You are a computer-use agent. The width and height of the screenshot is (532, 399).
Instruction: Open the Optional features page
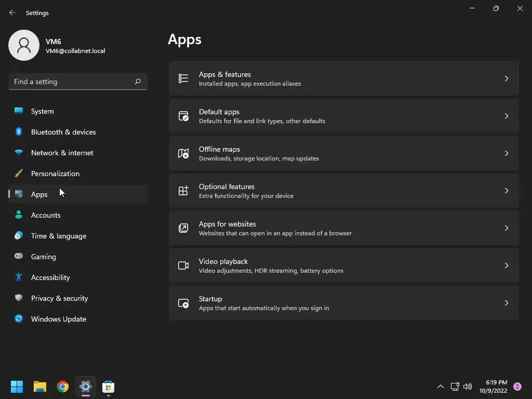343,191
